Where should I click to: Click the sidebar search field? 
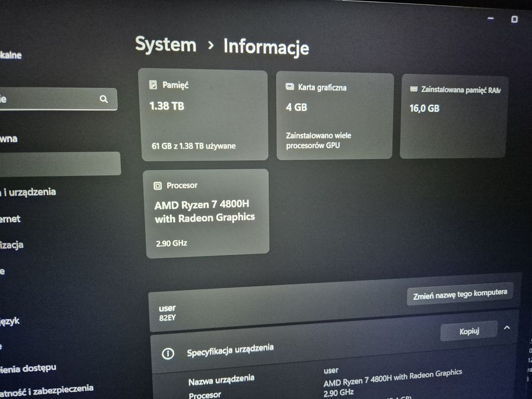(x=58, y=99)
